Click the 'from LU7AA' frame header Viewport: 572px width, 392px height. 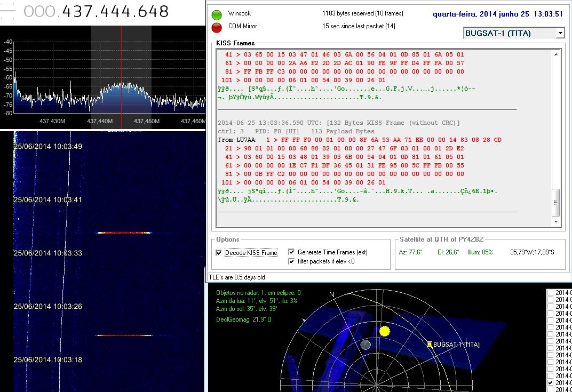click(236, 140)
